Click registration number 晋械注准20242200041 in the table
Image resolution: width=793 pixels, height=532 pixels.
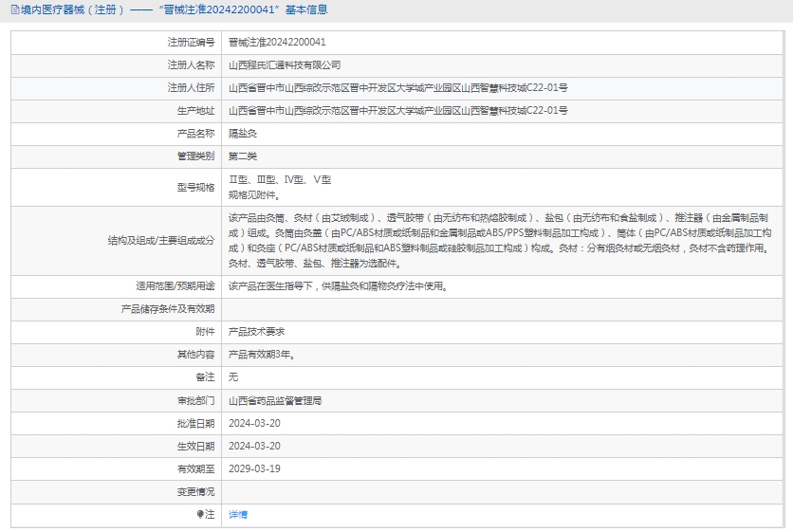277,43
